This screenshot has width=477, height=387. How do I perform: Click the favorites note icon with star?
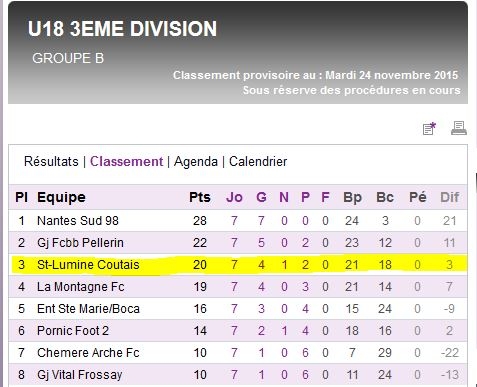click(429, 128)
